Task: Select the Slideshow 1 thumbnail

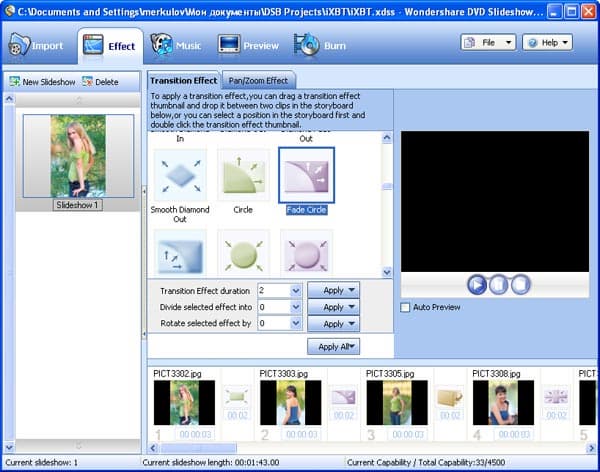Action: click(78, 156)
